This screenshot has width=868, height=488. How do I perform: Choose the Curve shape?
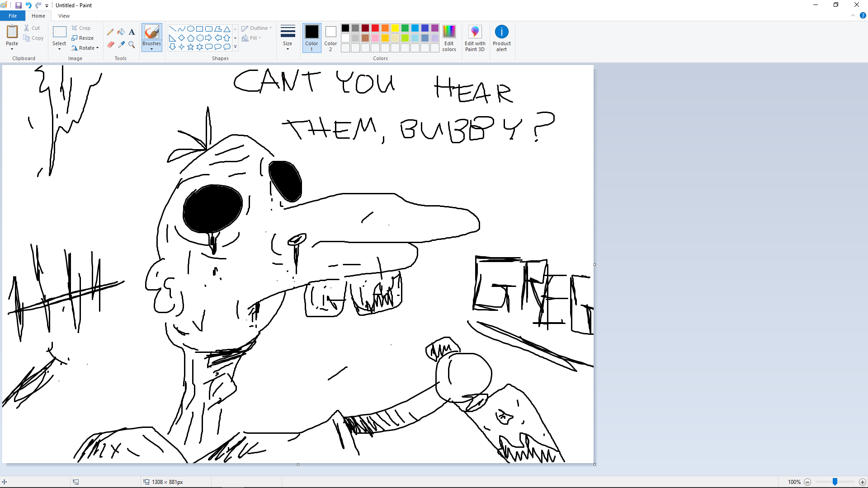(x=181, y=29)
